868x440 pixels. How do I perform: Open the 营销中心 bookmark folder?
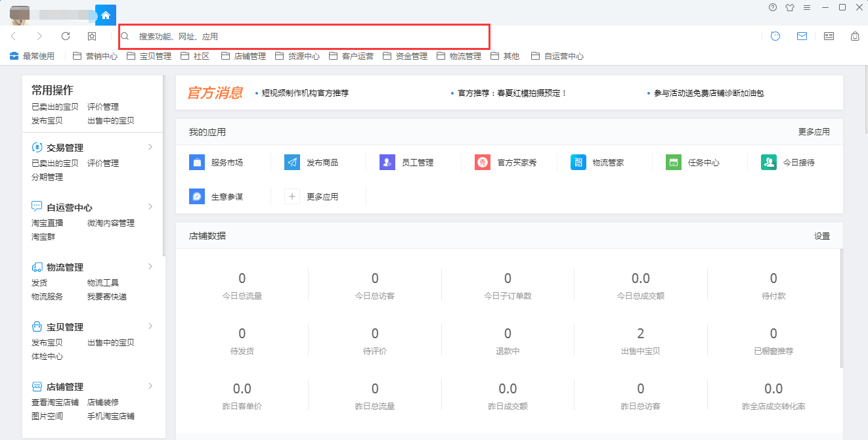pos(95,56)
